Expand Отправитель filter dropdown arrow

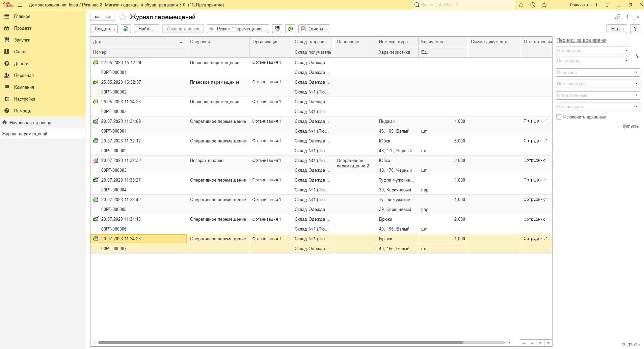click(x=626, y=50)
